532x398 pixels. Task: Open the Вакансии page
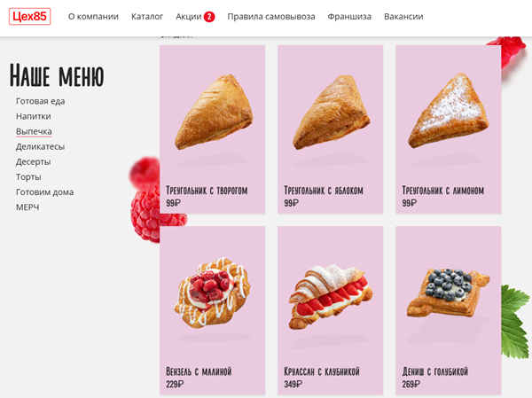(x=403, y=17)
